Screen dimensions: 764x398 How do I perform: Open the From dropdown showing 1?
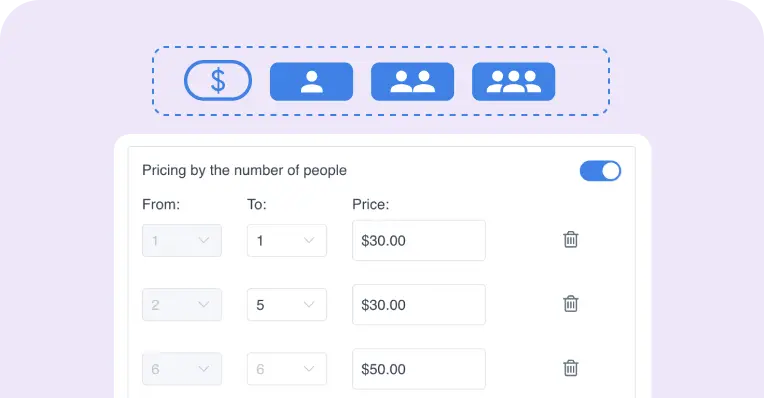click(x=182, y=241)
